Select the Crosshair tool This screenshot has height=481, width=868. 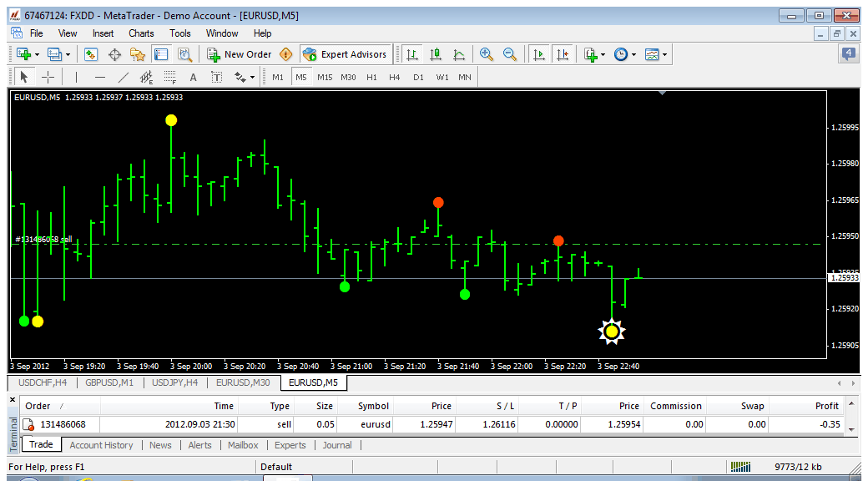tap(48, 77)
